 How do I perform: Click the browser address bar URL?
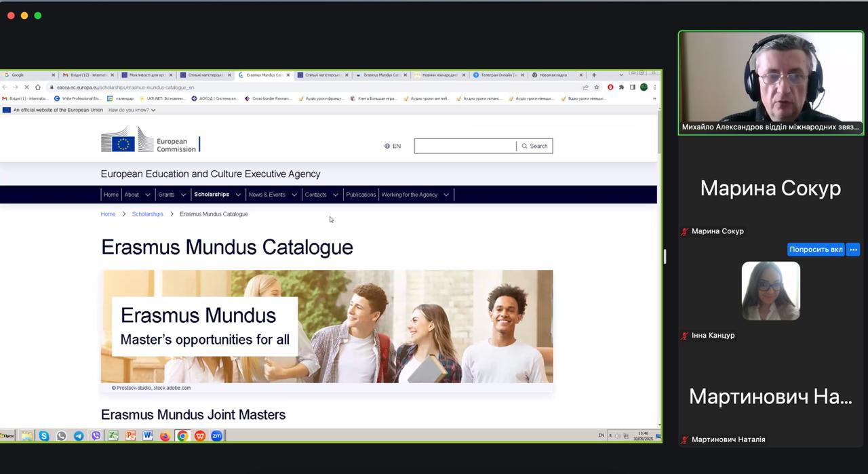click(125, 87)
